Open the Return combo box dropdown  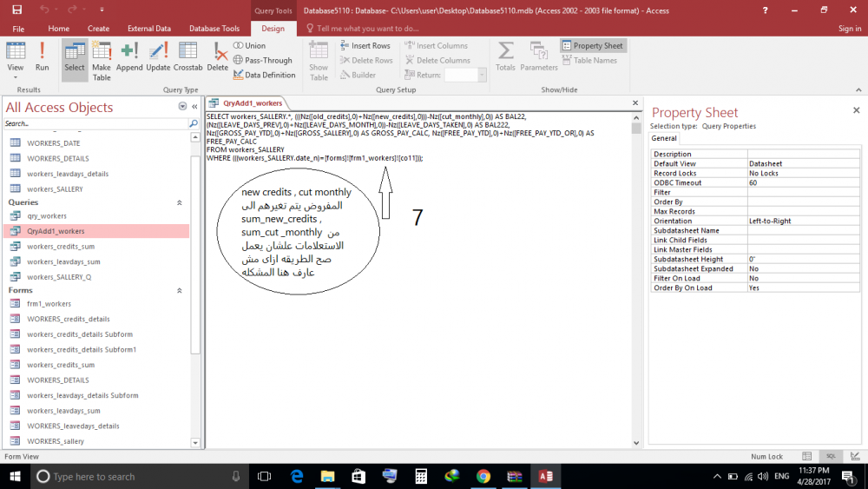482,75
